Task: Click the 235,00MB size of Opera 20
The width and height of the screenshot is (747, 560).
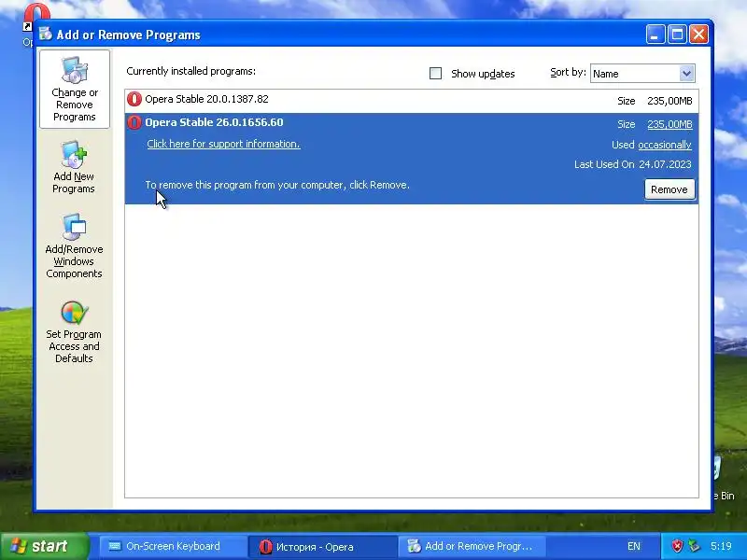Action: [x=669, y=101]
